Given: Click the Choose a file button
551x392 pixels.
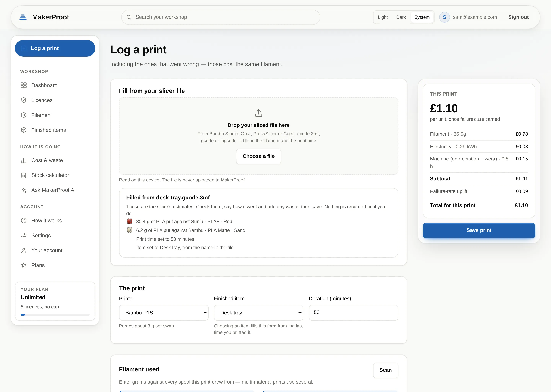Looking at the screenshot, I should coord(259,156).
